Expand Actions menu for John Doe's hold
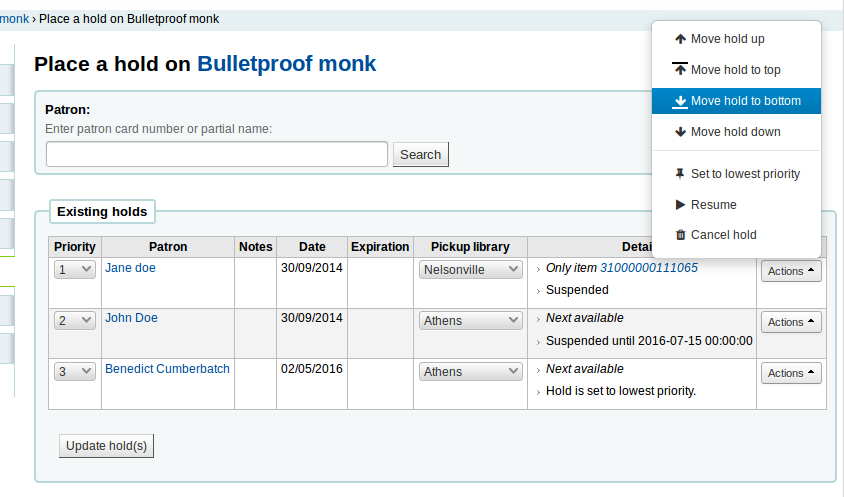This screenshot has width=844, height=497. [x=791, y=322]
